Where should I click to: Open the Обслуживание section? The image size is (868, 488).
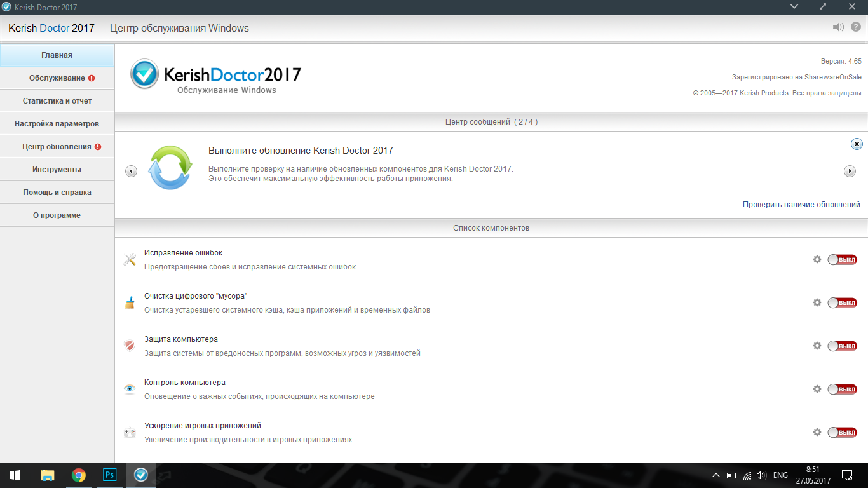click(x=57, y=78)
